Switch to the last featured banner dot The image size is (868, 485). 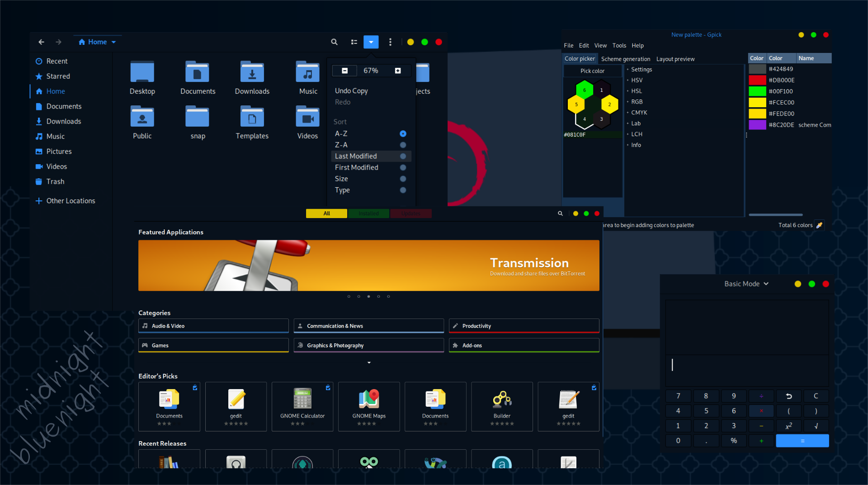388,297
